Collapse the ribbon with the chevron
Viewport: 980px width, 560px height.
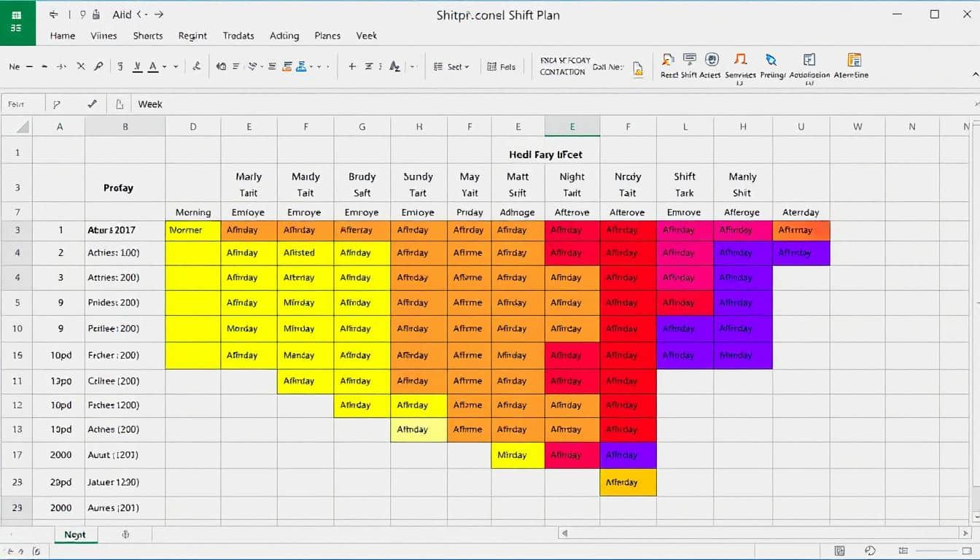[975, 74]
